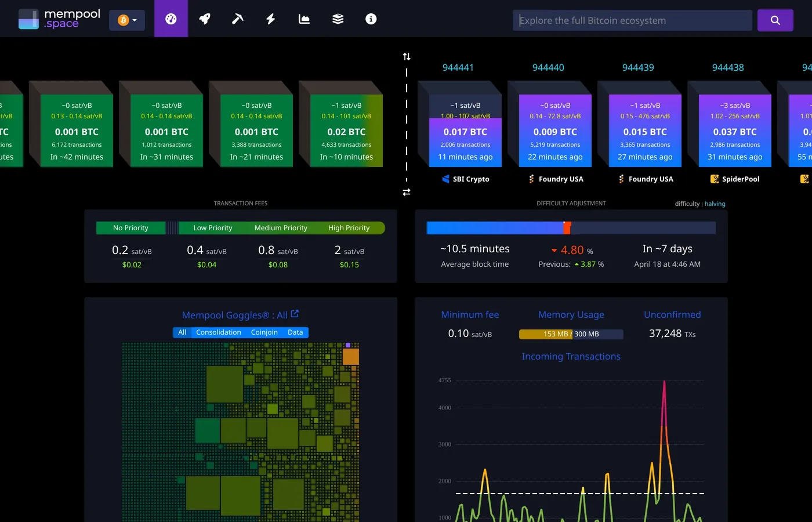This screenshot has width=812, height=522.
Task: Click Foundry USA icon under block 944439
Action: [621, 179]
